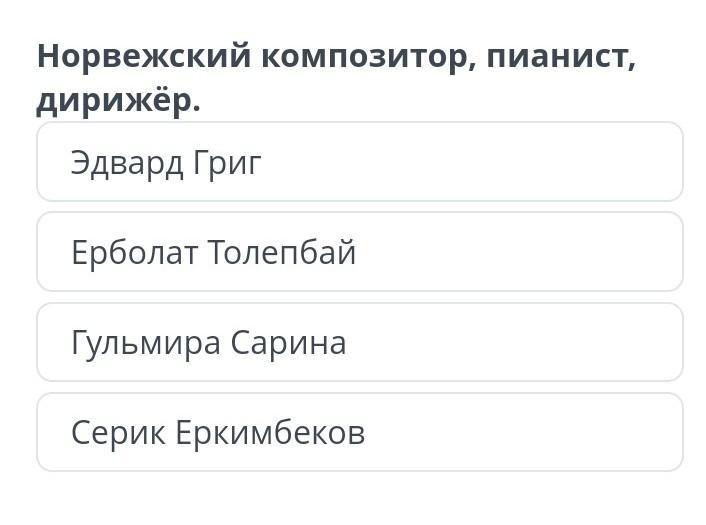Choose the second option, Ерболат Толепбай
706x525 pixels.
(x=359, y=252)
